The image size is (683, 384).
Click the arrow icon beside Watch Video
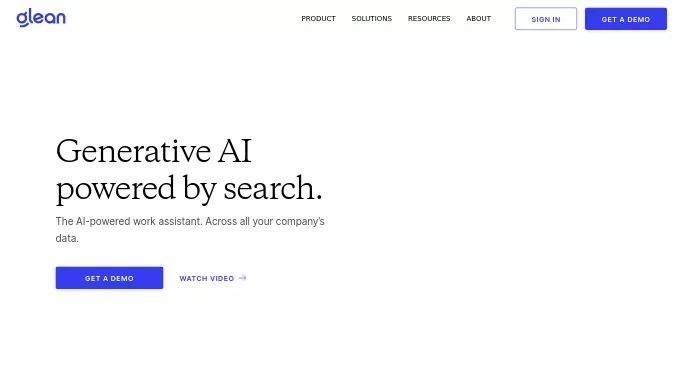[x=243, y=278]
